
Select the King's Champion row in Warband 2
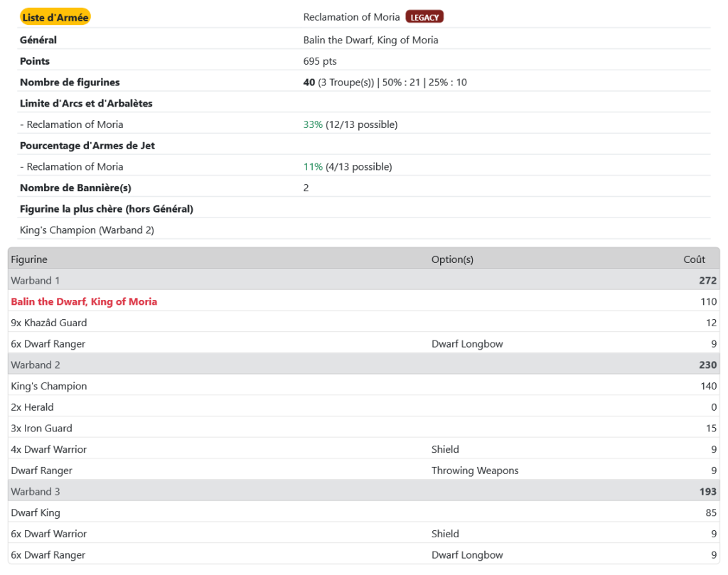click(x=363, y=386)
